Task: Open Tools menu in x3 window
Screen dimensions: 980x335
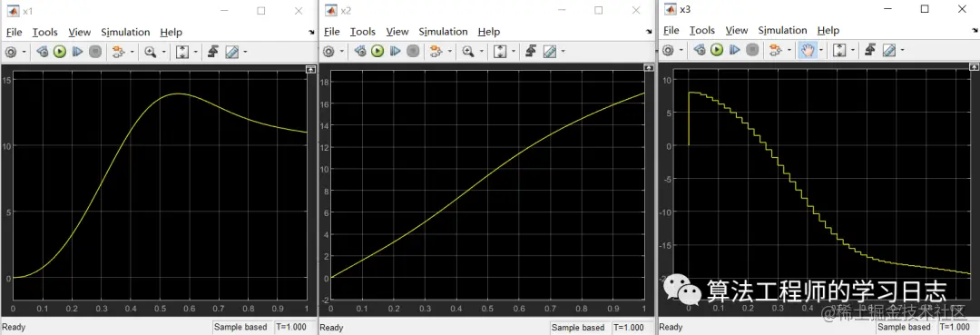Action: (x=701, y=31)
